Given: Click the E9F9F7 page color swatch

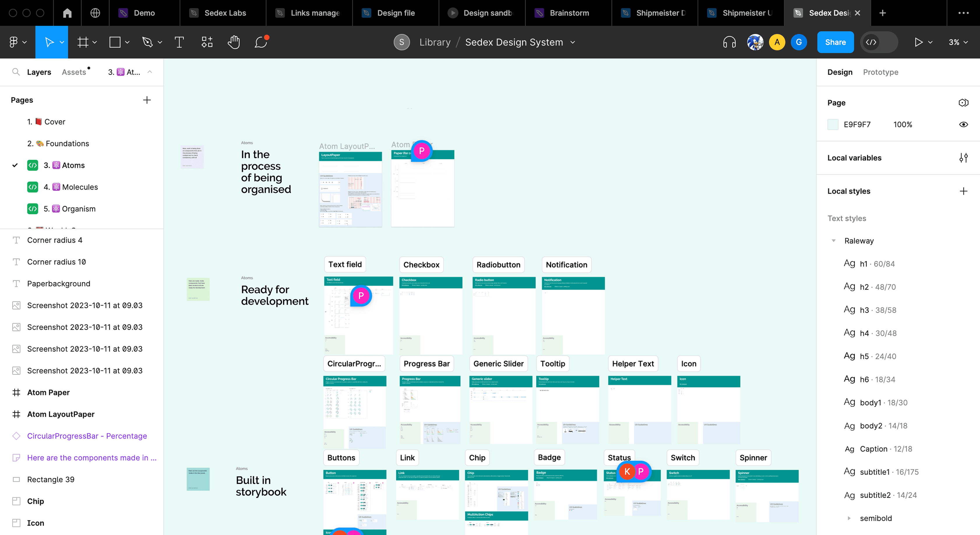Looking at the screenshot, I should [x=833, y=125].
